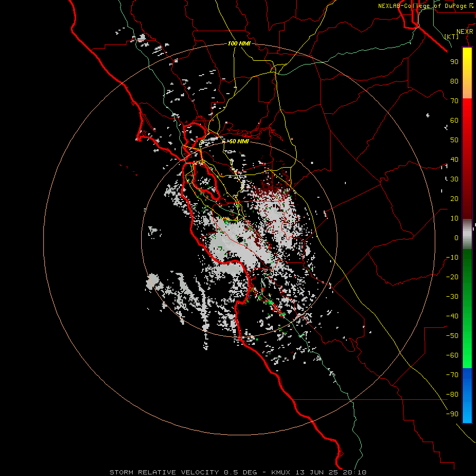Click the -80 value on the velocity scale
Image resolution: width=476 pixels, height=476 pixels.
click(452, 395)
